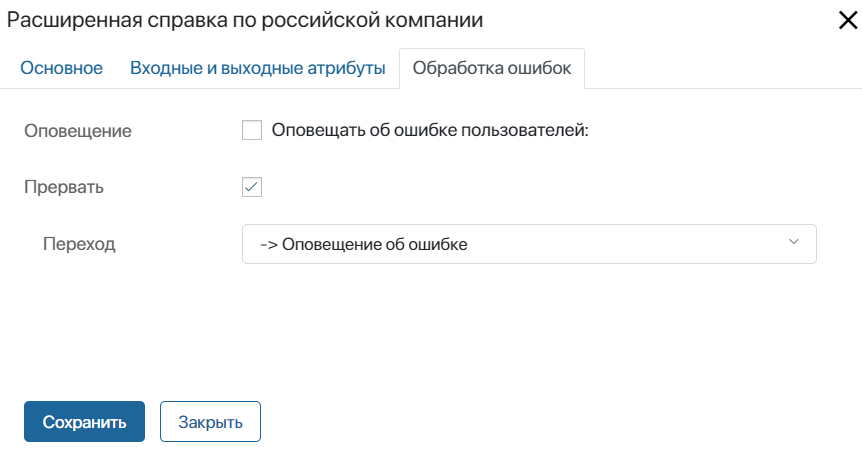Click the Переход field label
The image size is (862, 451).
tap(79, 244)
